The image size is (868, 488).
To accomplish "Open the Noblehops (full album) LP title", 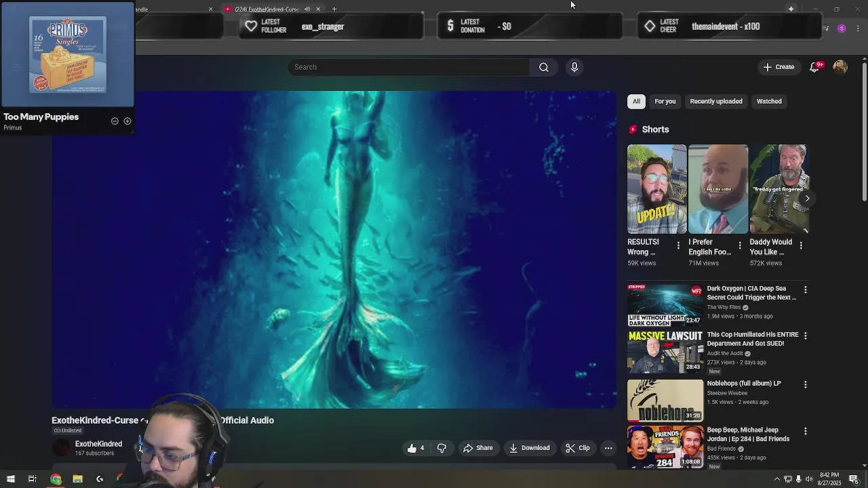I will (x=744, y=384).
